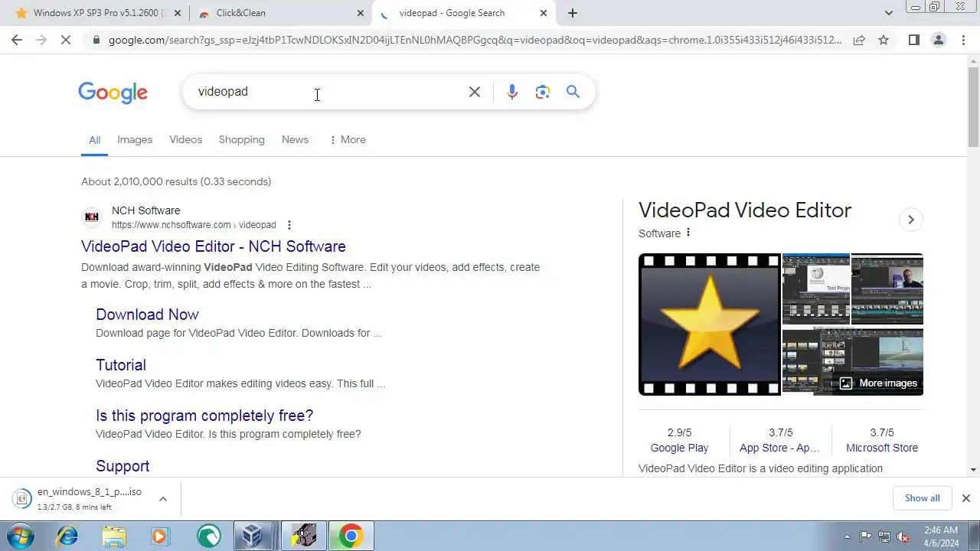Viewport: 980px width, 551px height.
Task: Open 'Is this program completely free?' link
Action: pos(204,416)
